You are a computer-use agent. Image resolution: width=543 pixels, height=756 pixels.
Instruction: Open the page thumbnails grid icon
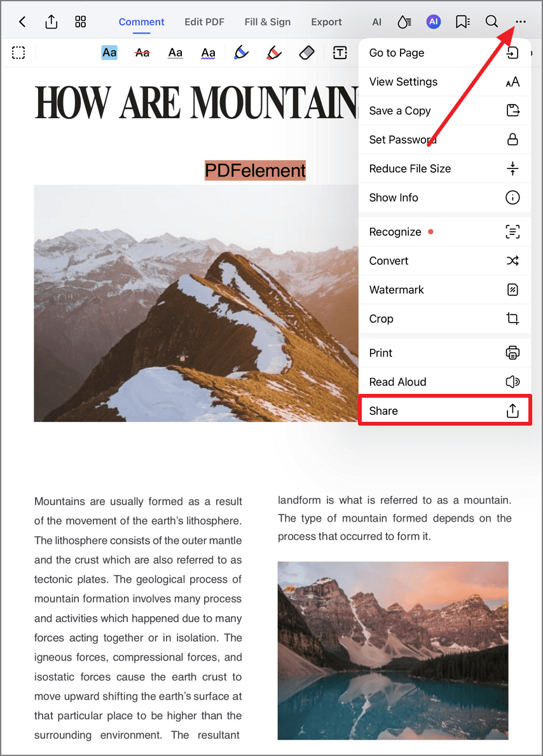pyautogui.click(x=81, y=22)
